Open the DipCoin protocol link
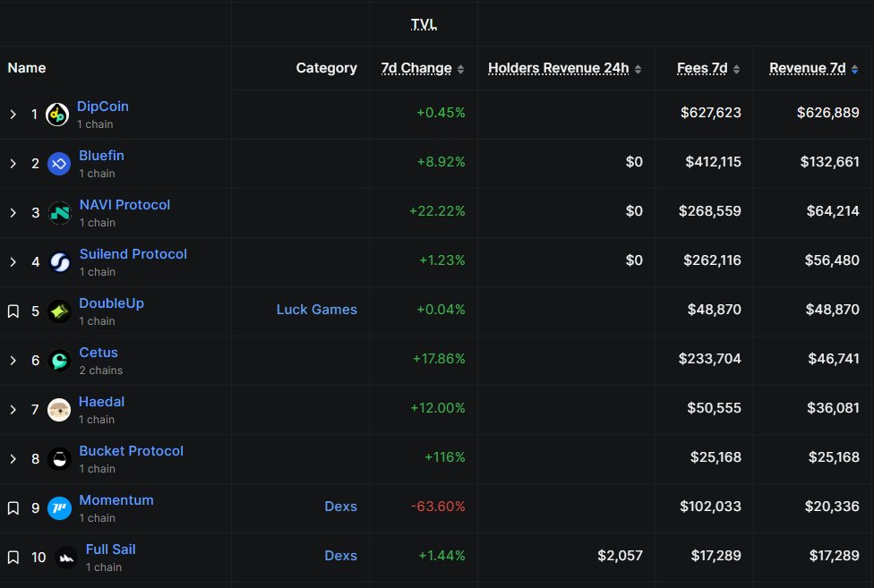The image size is (874, 588). click(103, 107)
